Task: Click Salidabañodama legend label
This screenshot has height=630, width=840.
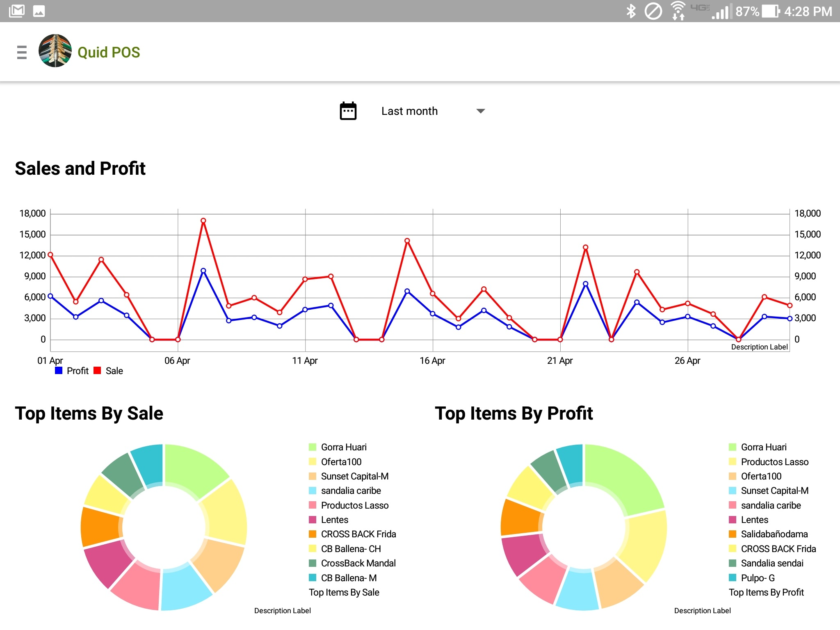Action: 774,534
